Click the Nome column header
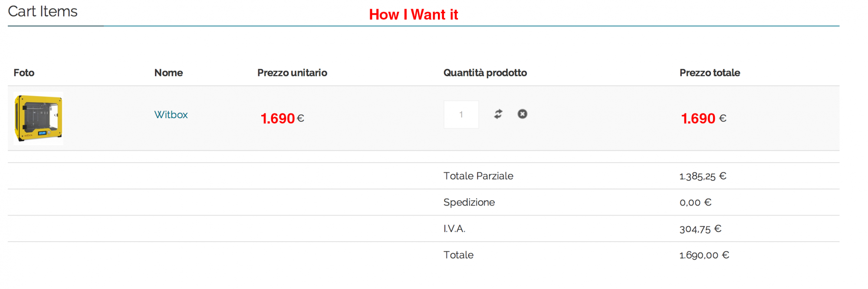 [x=168, y=73]
